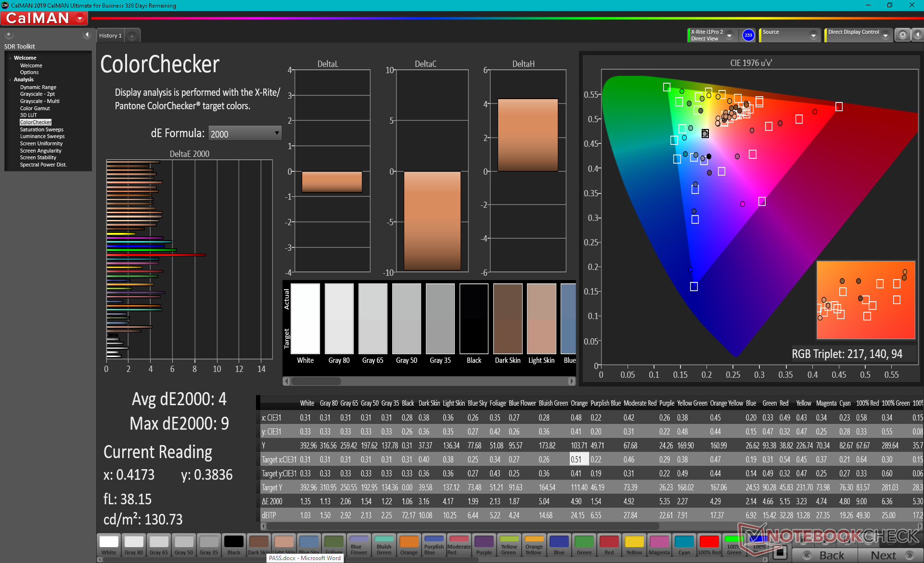Click the Actual/Target Light Skin comparison patch
The height and width of the screenshot is (563, 924).
[x=541, y=319]
